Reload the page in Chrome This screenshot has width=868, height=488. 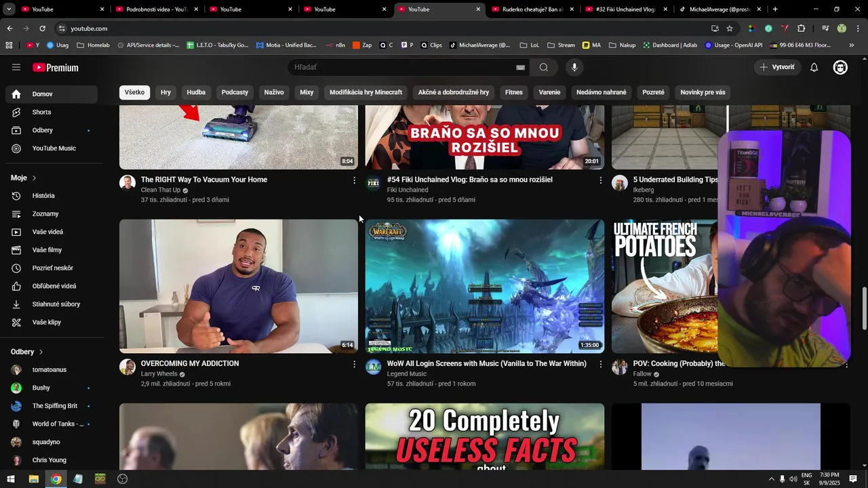(x=42, y=28)
